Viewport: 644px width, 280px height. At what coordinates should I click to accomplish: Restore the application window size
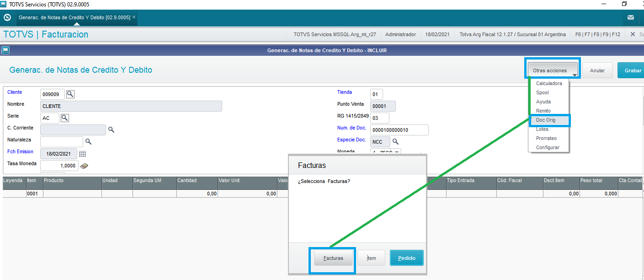click(x=624, y=4)
